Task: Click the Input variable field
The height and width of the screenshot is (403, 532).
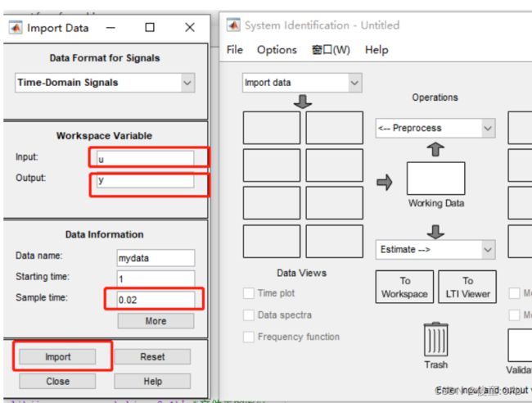Action: tap(145, 159)
